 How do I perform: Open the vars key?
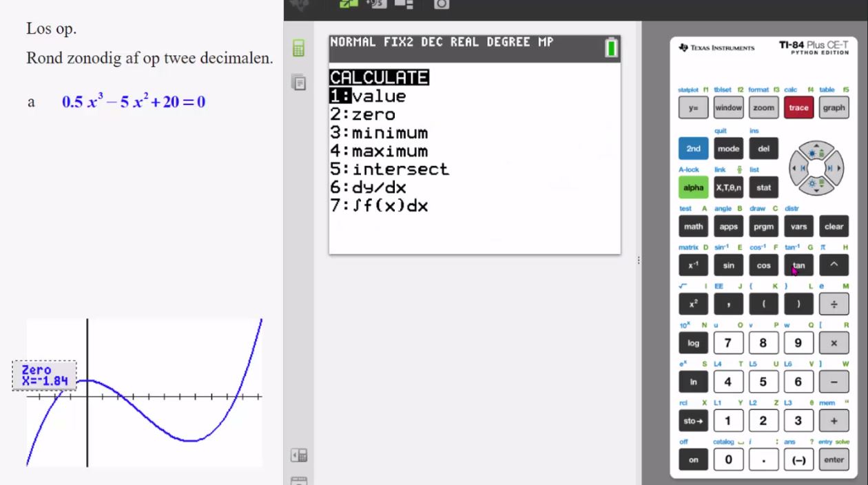point(798,226)
